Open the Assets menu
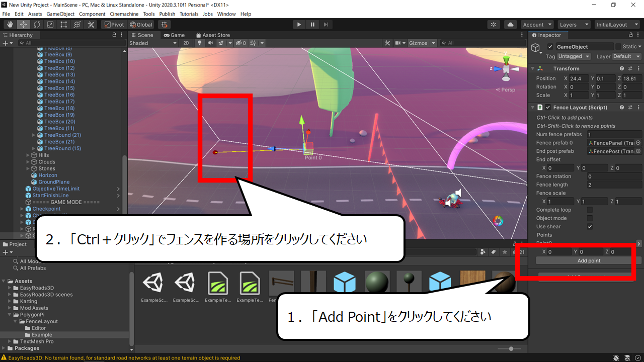Screen dimensions: 644x362 35,14
